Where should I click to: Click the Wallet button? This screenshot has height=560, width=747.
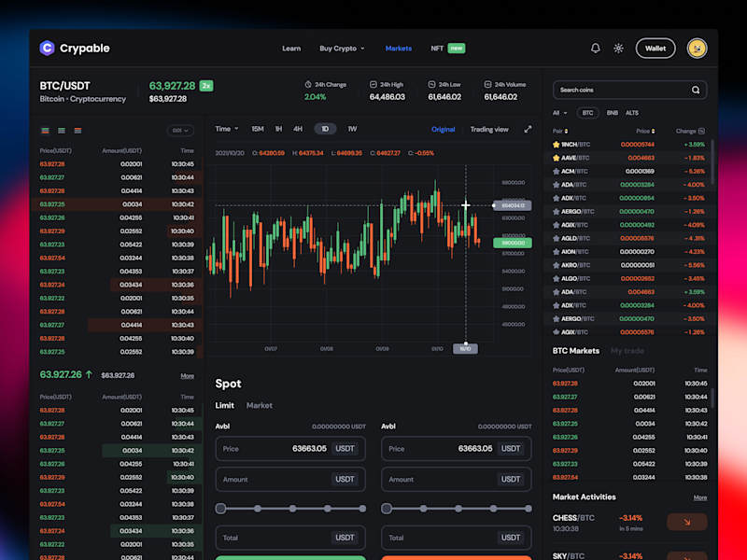point(655,49)
